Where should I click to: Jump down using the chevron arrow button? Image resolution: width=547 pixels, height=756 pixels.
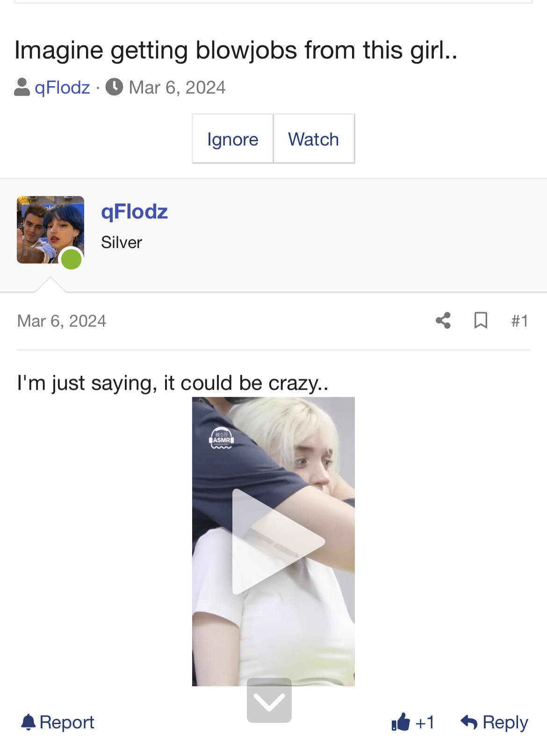tap(269, 700)
